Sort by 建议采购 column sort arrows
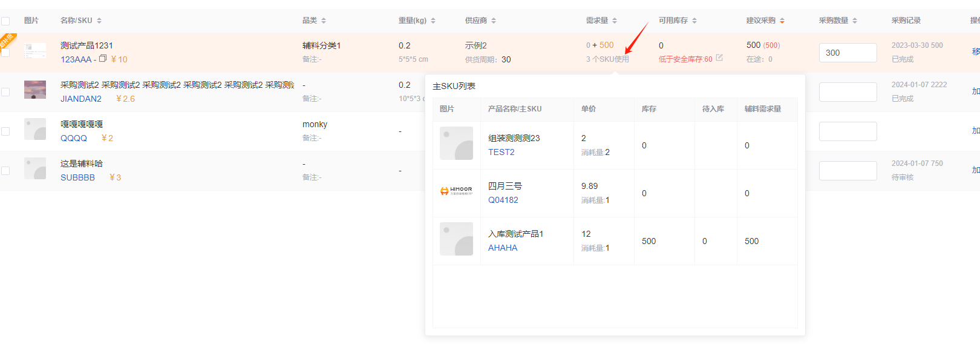980x347 pixels. pos(782,21)
